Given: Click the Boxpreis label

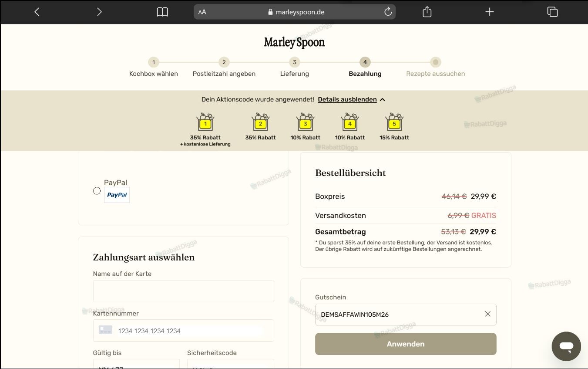Looking at the screenshot, I should point(330,196).
